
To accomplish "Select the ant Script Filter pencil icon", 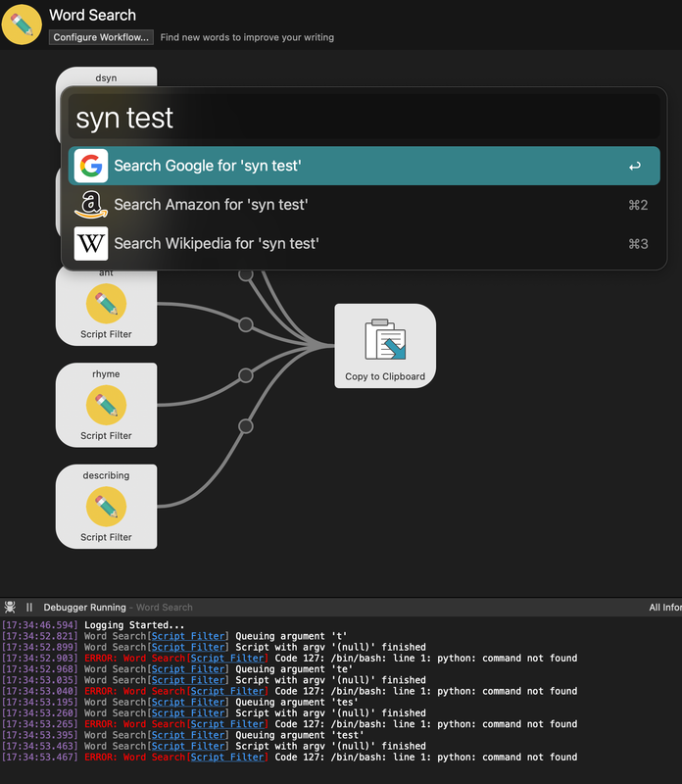I will point(106,304).
